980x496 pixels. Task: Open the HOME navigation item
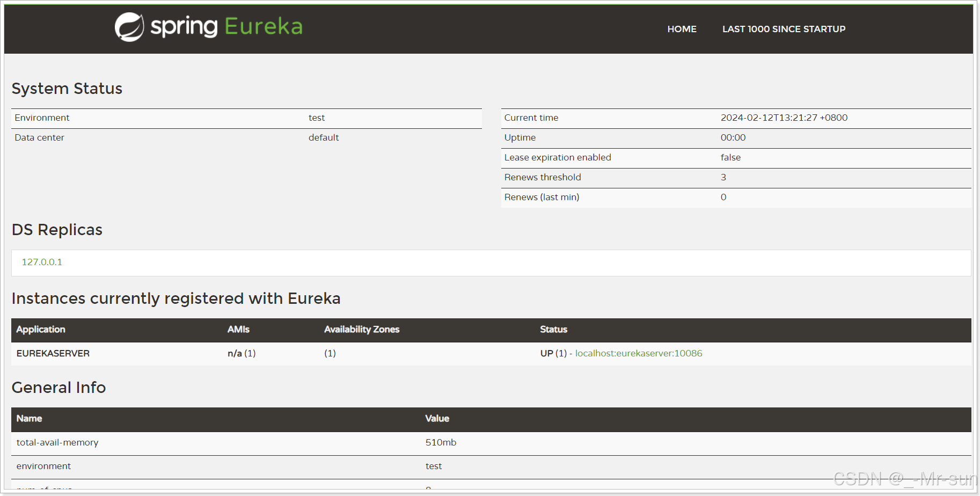682,29
